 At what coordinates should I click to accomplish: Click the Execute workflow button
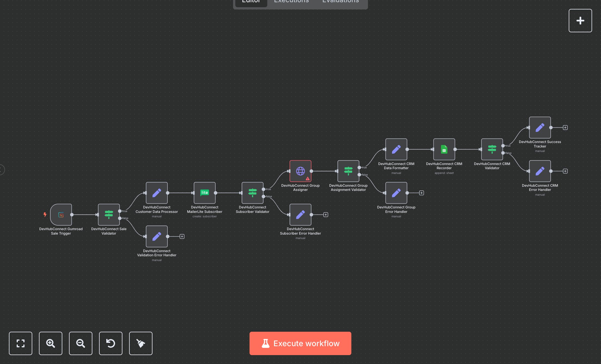point(300,343)
